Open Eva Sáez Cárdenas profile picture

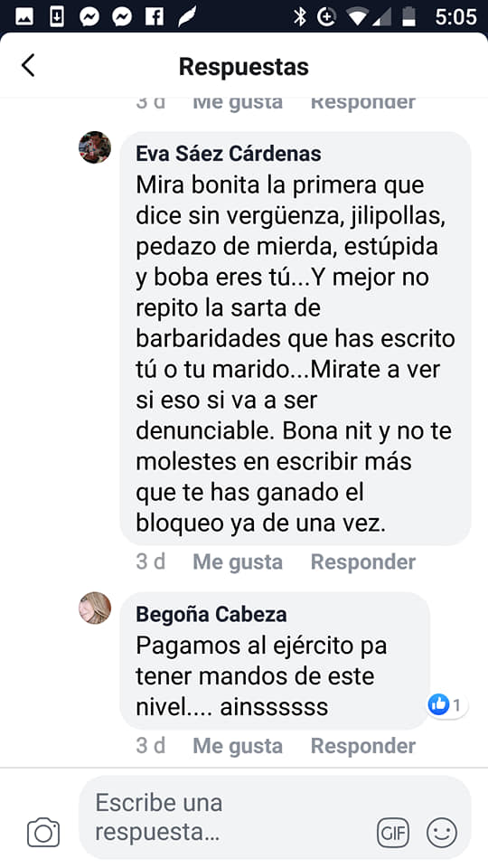[x=95, y=147]
